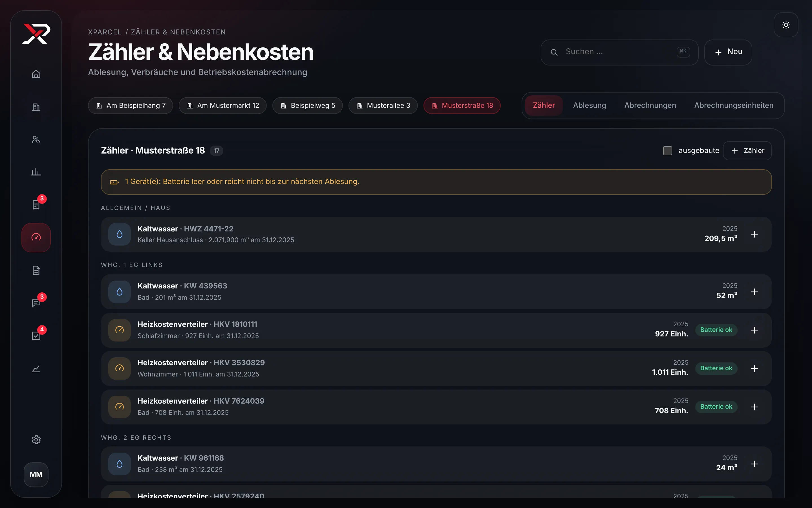Expand the HKV 7624039 row plus
812x508 pixels.
click(x=754, y=406)
